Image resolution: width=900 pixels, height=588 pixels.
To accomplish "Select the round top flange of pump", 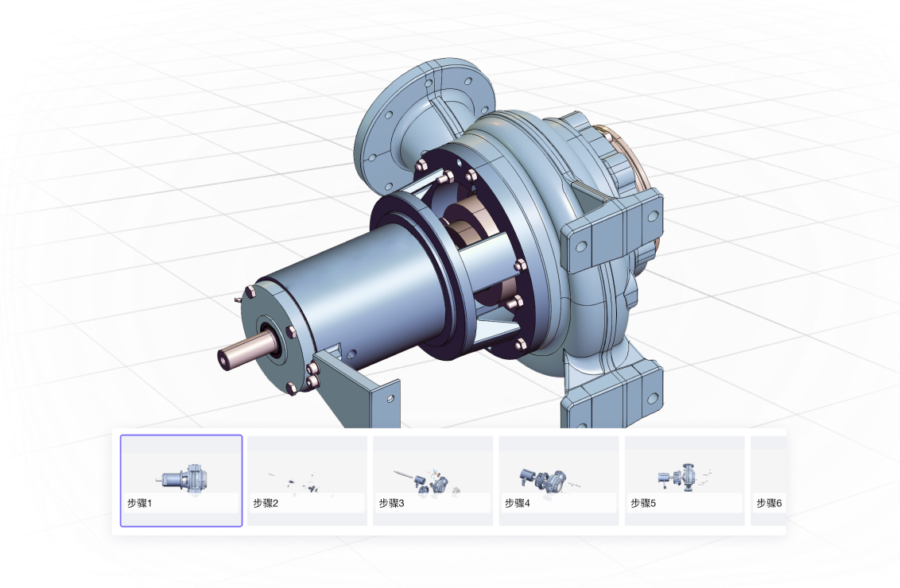I will [425, 123].
